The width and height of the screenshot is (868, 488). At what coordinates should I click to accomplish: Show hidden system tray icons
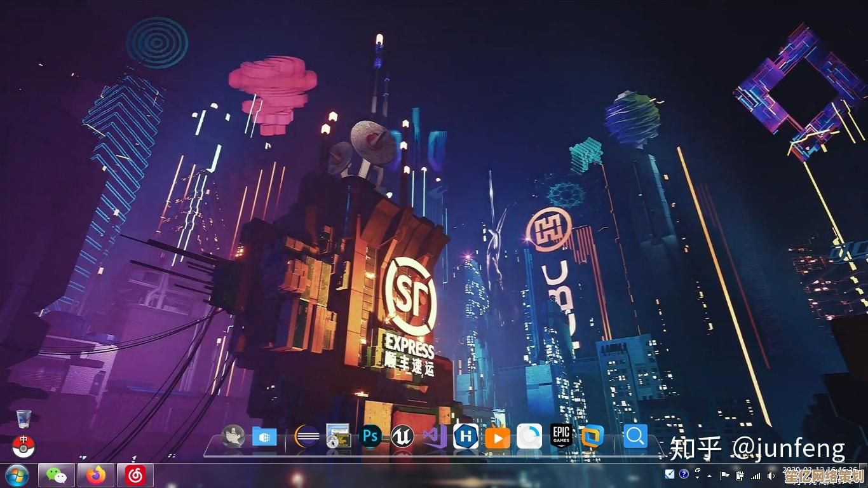point(709,476)
